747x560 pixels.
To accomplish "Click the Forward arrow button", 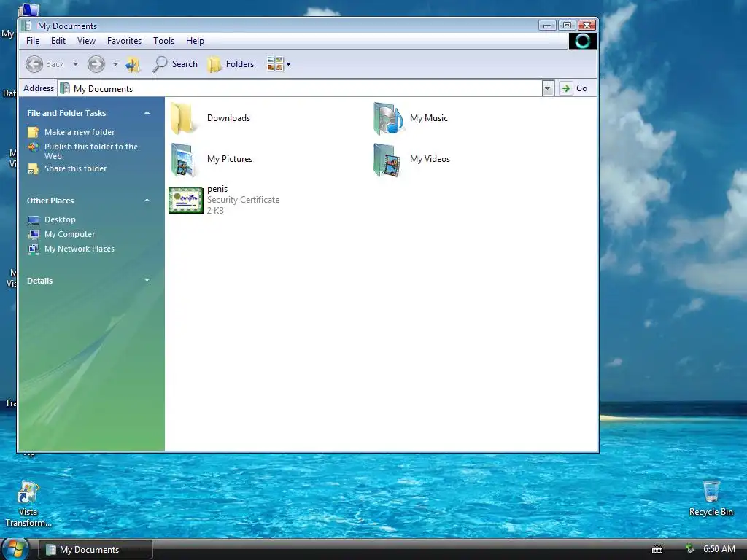I will click(96, 64).
